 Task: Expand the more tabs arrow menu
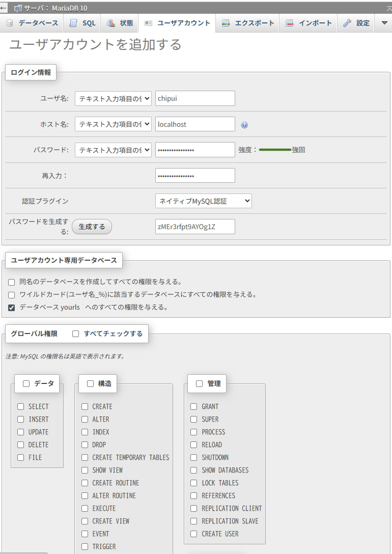click(x=384, y=23)
